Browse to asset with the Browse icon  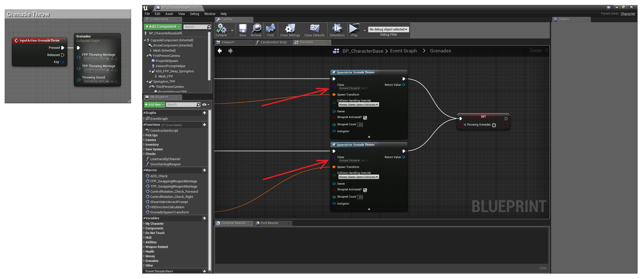click(x=256, y=28)
